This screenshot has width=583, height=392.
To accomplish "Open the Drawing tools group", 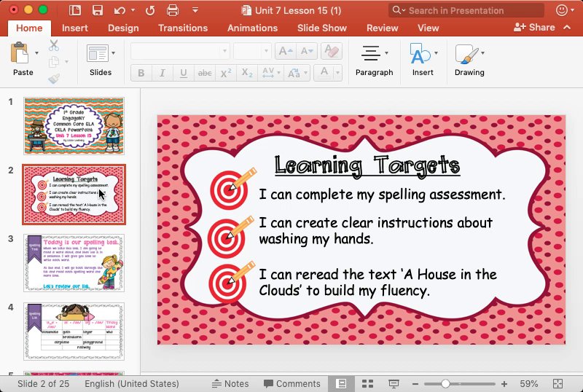I will point(469,60).
